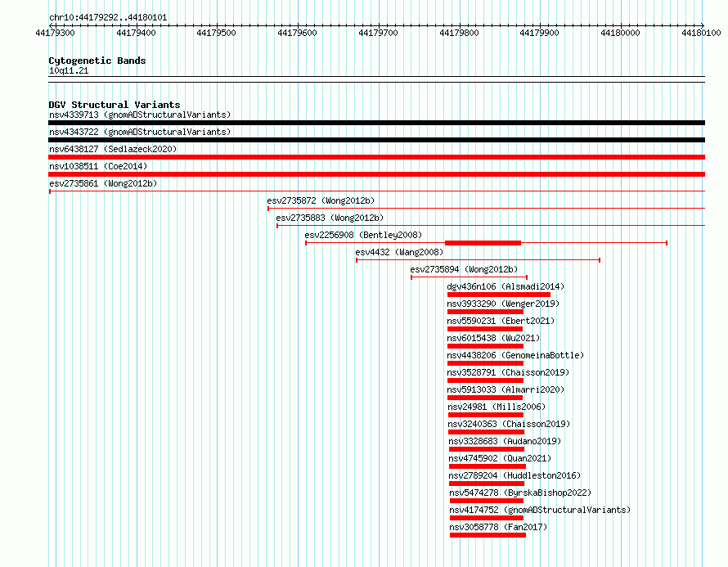This screenshot has height=567, width=728.
Task: Open variant nsv6015438 (Wu2021) label
Action: click(493, 338)
